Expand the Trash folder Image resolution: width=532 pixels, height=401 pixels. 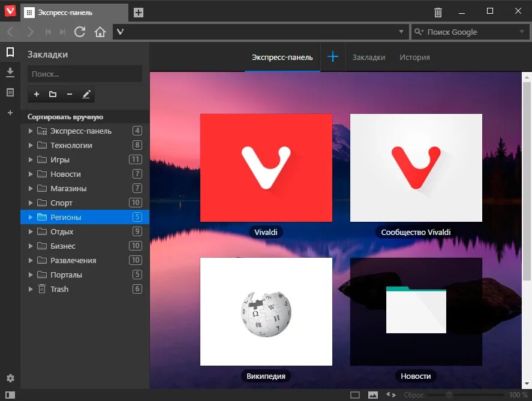pyautogui.click(x=31, y=289)
